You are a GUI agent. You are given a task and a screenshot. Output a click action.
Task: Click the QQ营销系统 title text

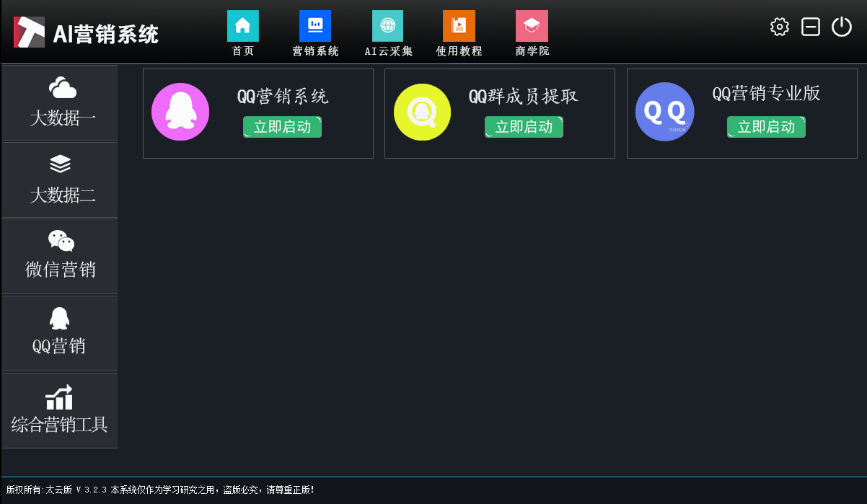click(x=283, y=96)
